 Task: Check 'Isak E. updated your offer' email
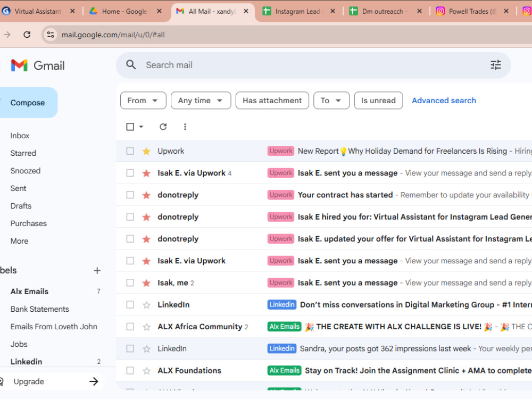[x=130, y=239]
